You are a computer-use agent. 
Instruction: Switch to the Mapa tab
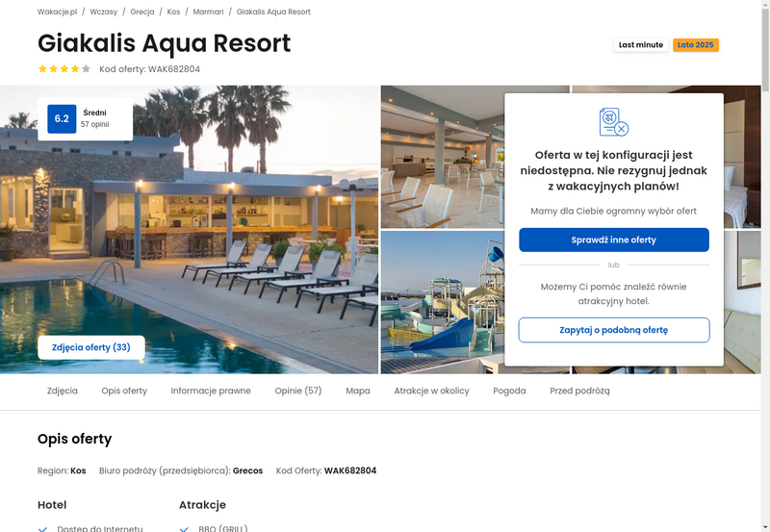tap(357, 391)
